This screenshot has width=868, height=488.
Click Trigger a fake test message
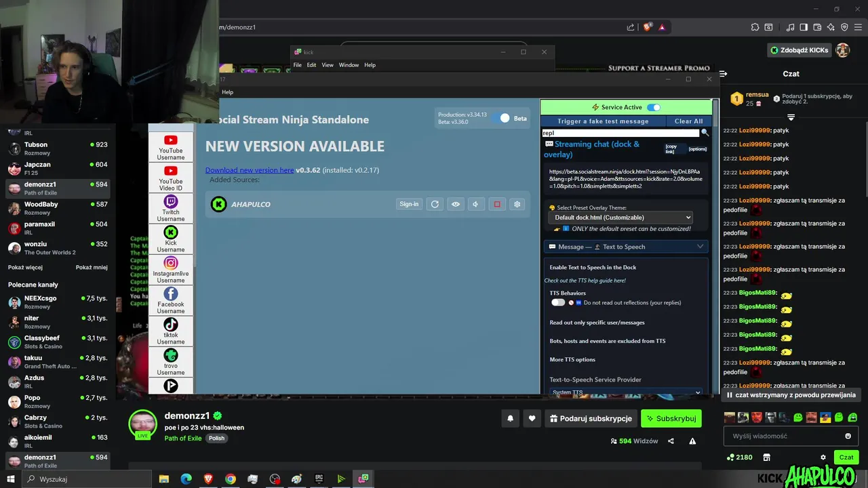(x=603, y=121)
